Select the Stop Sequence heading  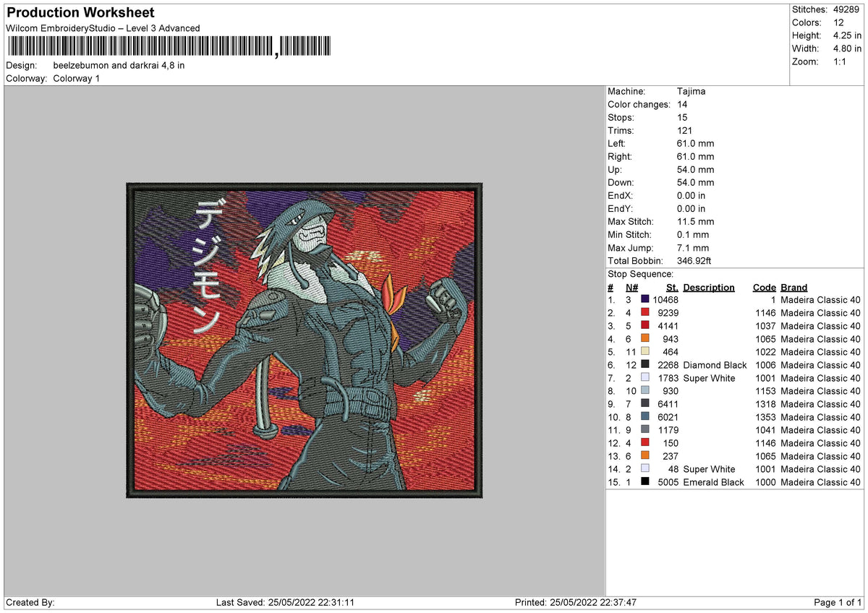[641, 274]
